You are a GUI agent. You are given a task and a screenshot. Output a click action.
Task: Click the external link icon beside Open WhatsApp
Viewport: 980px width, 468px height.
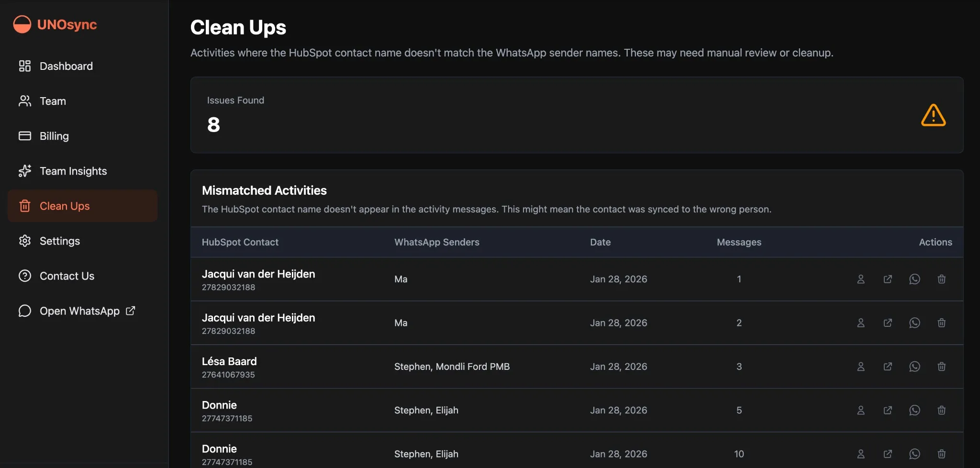[130, 310]
